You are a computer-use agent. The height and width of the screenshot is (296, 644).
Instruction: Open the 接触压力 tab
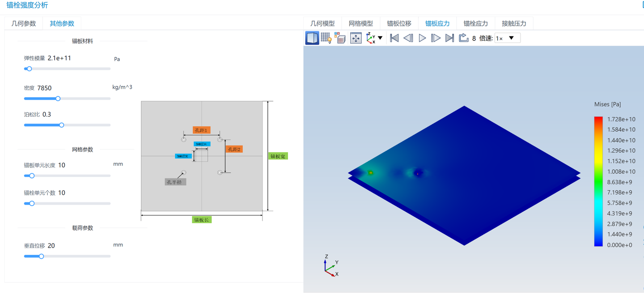pos(514,23)
